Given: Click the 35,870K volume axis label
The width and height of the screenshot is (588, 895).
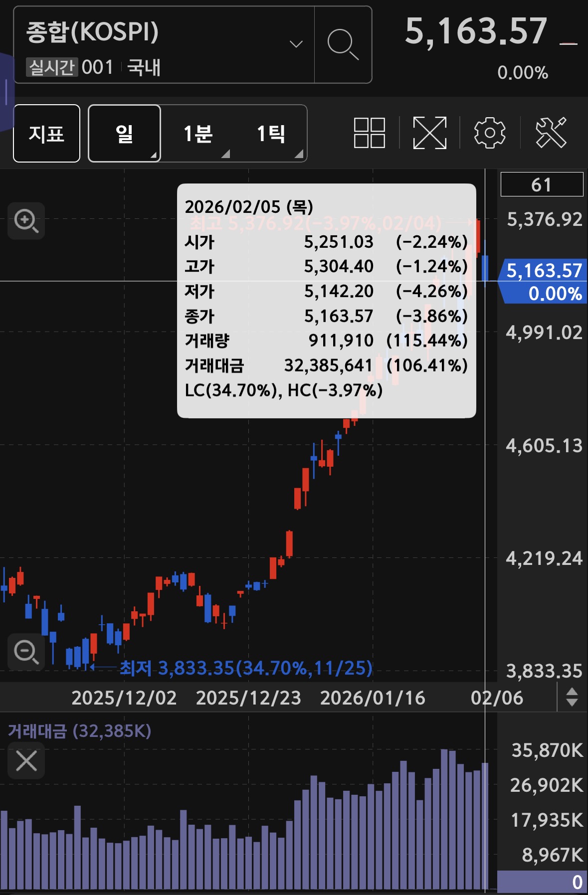Looking at the screenshot, I should (x=547, y=750).
